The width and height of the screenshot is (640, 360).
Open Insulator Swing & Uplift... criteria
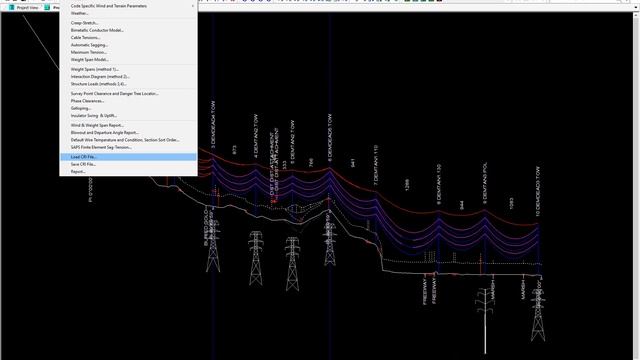(x=129, y=116)
